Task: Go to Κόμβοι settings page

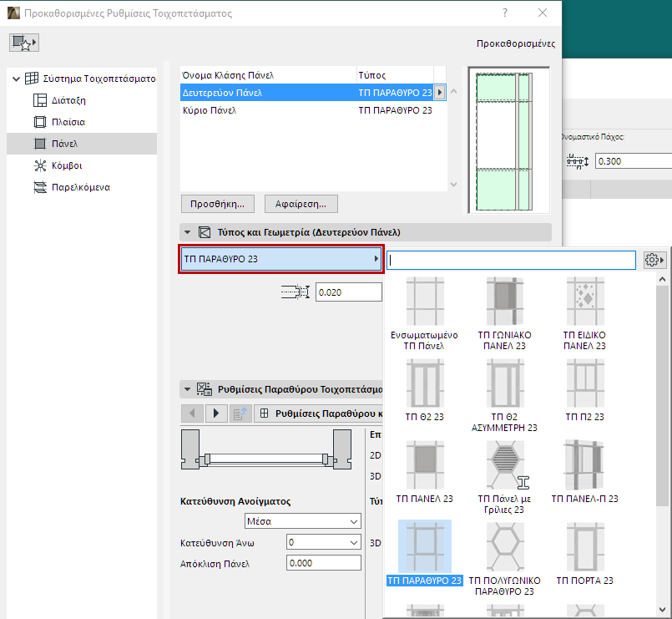Action: point(67,165)
